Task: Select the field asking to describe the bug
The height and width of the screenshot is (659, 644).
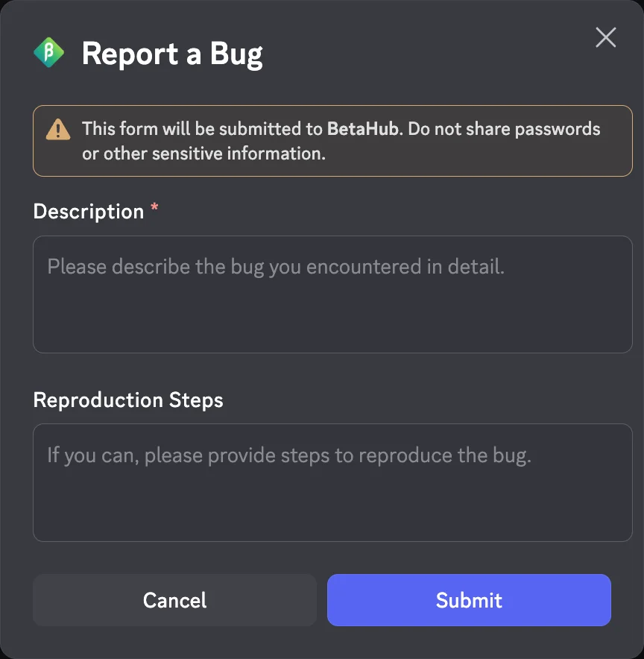Action: click(332, 294)
